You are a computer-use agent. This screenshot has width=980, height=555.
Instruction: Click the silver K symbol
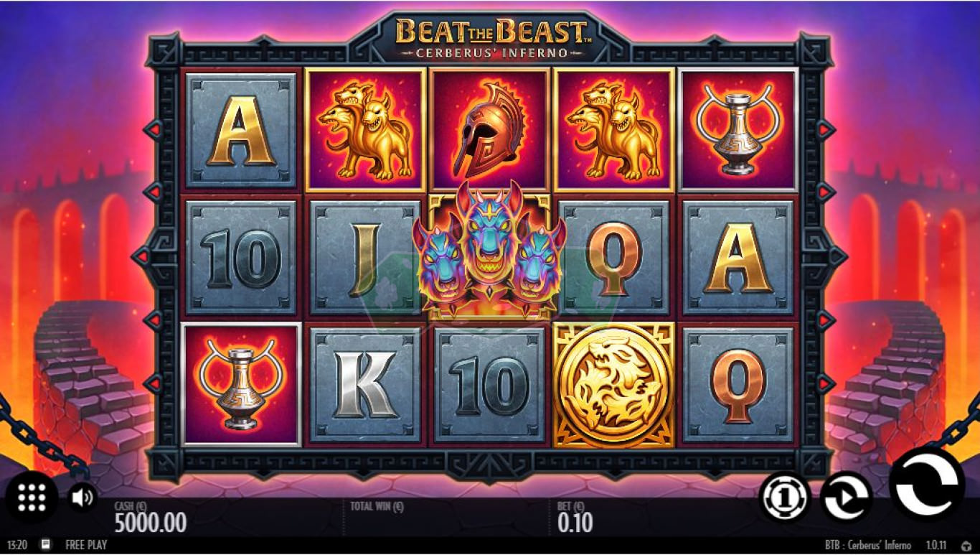(x=366, y=385)
